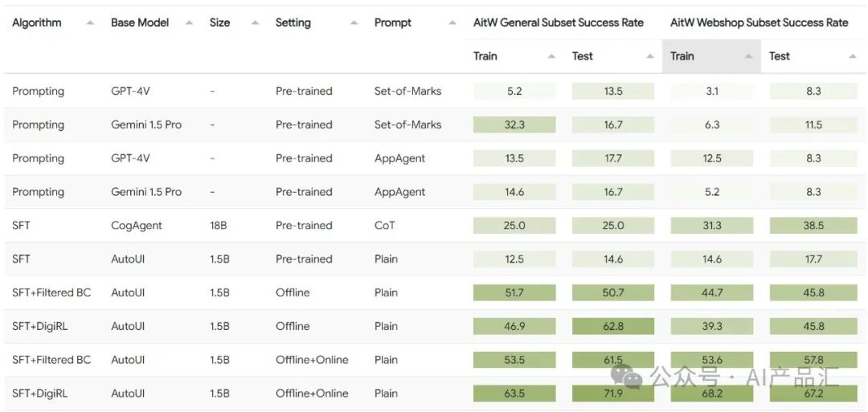Click the Setting column sort arrow

point(354,23)
